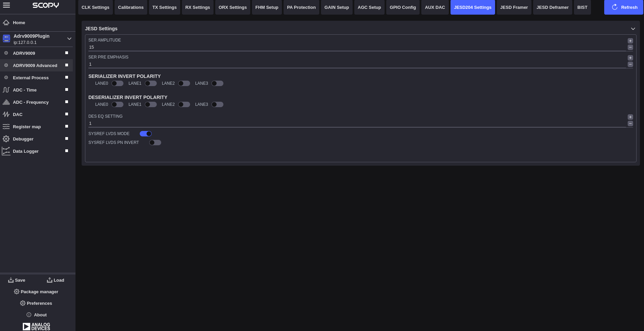644x331 pixels.
Task: Open GPIO Config tab
Action: click(403, 7)
